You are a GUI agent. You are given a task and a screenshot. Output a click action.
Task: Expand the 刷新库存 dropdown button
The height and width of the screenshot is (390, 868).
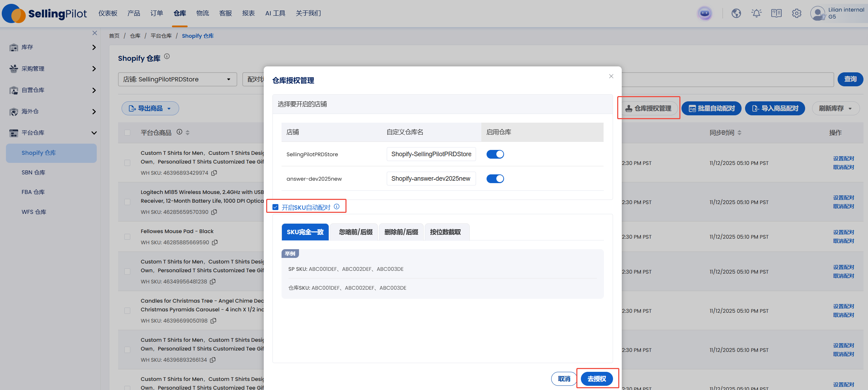point(835,108)
